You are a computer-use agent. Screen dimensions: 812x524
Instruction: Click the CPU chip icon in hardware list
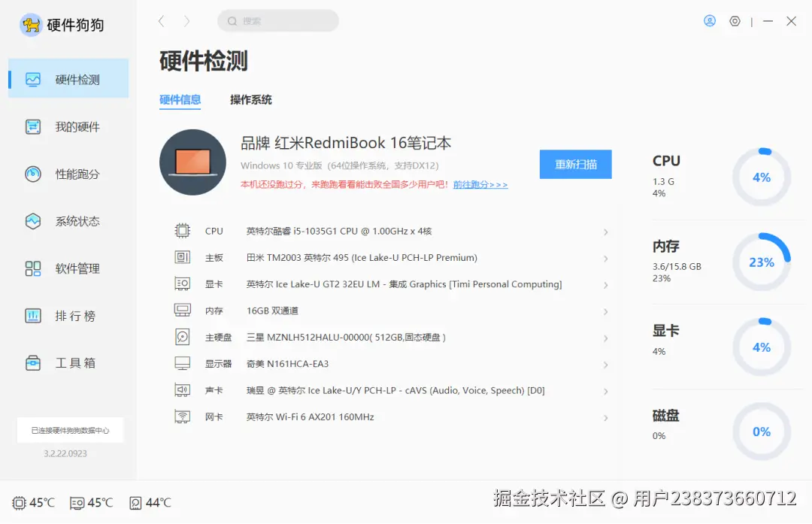pos(182,230)
